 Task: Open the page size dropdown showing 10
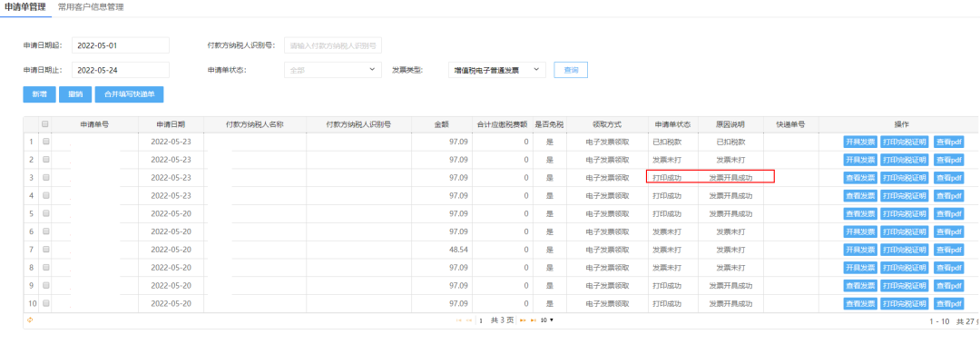(547, 320)
